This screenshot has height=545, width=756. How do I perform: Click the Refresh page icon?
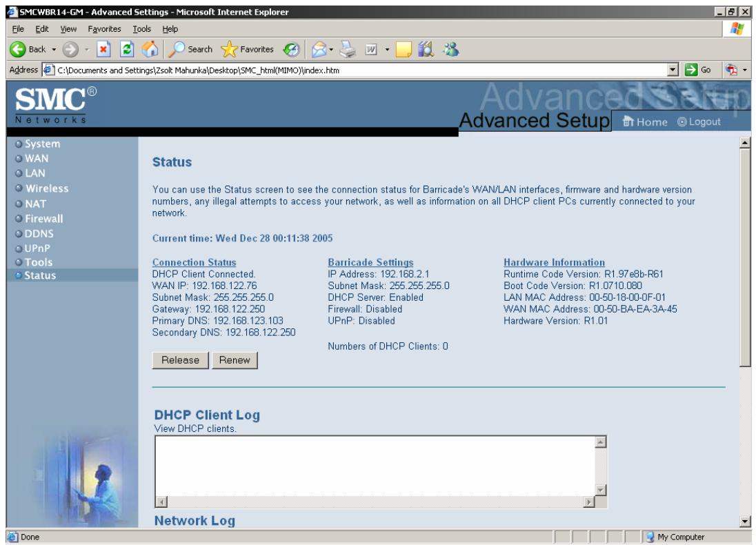(127, 49)
